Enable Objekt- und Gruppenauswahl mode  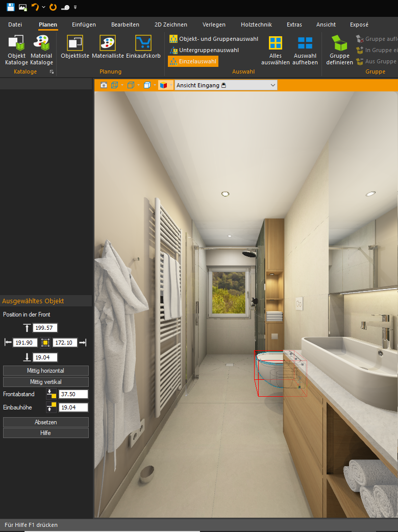click(213, 39)
